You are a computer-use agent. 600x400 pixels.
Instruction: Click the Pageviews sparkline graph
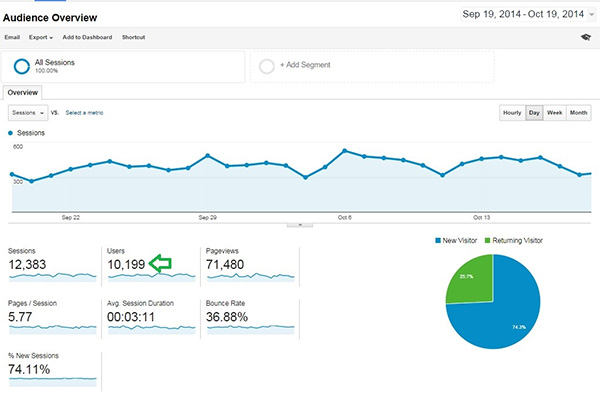coord(248,275)
